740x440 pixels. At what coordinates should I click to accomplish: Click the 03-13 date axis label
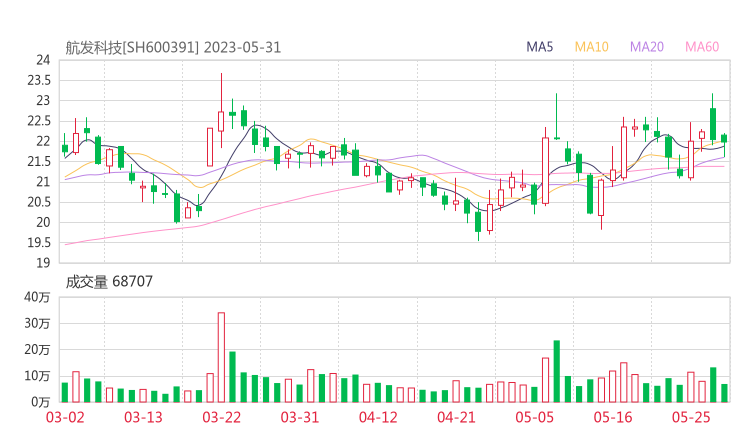pyautogui.click(x=143, y=417)
